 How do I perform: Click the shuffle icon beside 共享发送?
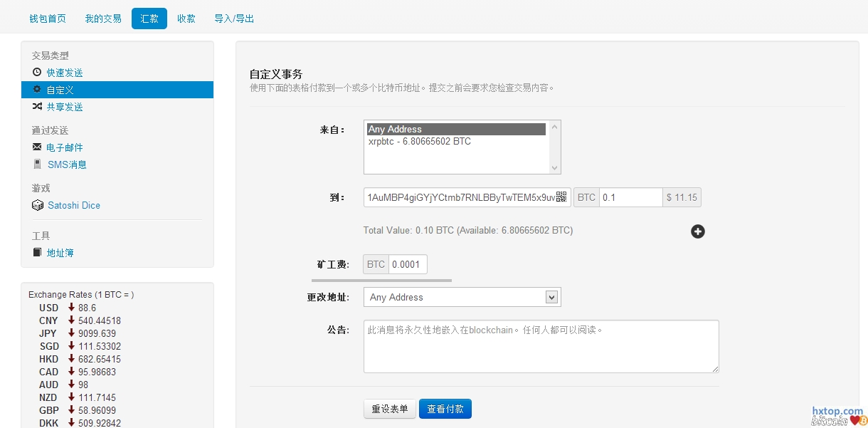(37, 107)
